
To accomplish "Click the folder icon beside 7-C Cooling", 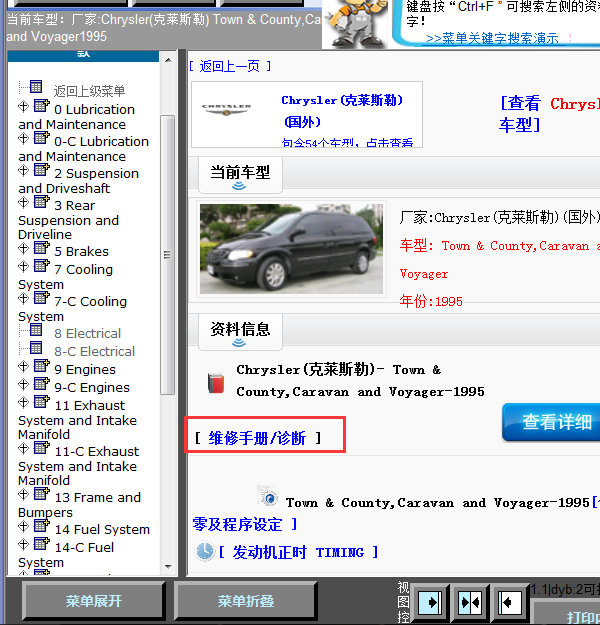I will (x=41, y=298).
